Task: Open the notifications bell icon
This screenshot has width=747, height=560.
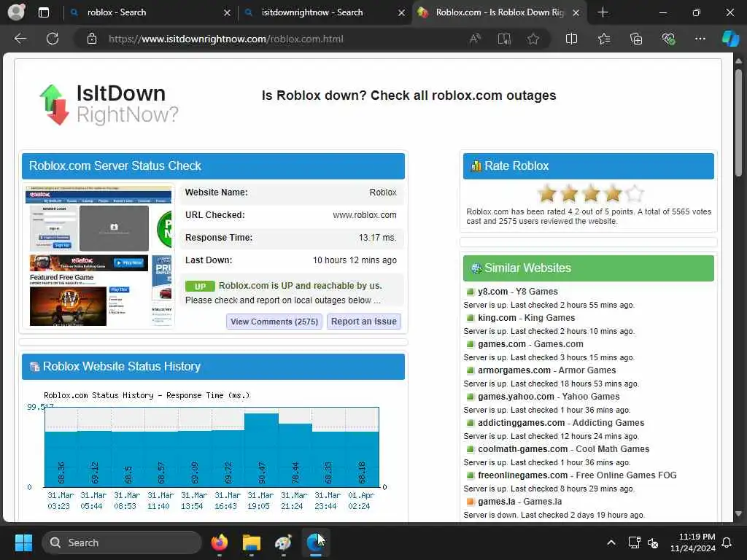Action: tap(727, 542)
